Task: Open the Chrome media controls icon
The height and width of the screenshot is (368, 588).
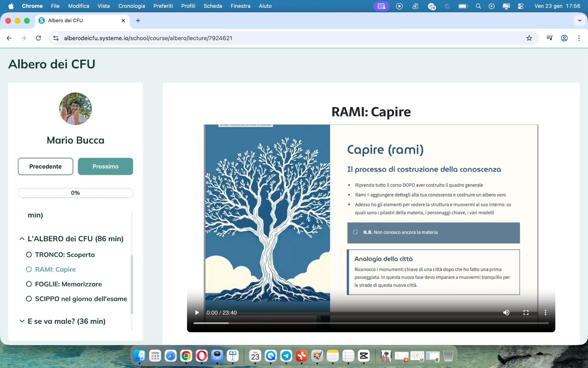Action: point(550,38)
